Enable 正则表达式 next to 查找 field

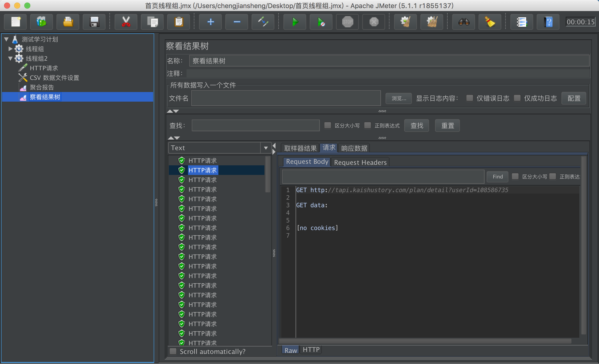coord(367,125)
